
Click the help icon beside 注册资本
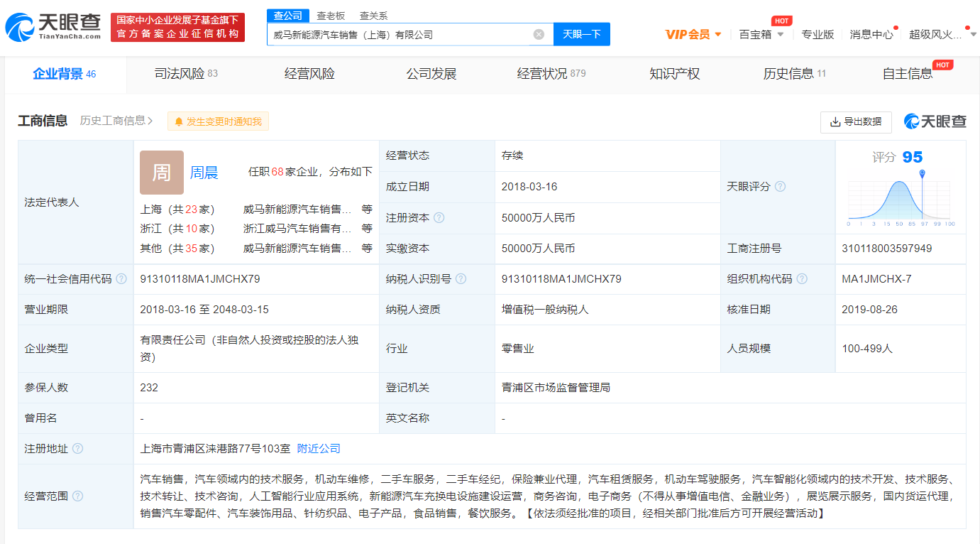pyautogui.click(x=439, y=218)
